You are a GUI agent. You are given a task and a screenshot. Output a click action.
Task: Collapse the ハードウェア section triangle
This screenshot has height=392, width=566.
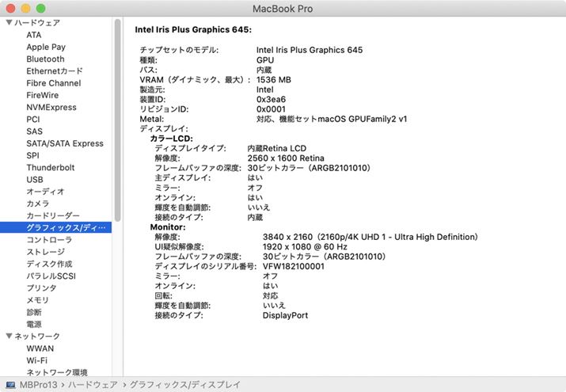pos(9,23)
